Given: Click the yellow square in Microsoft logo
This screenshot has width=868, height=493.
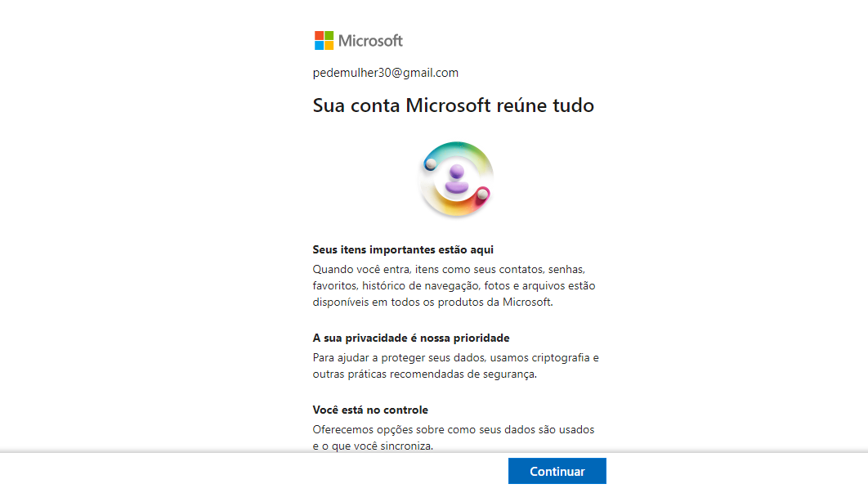Looking at the screenshot, I should tap(329, 46).
